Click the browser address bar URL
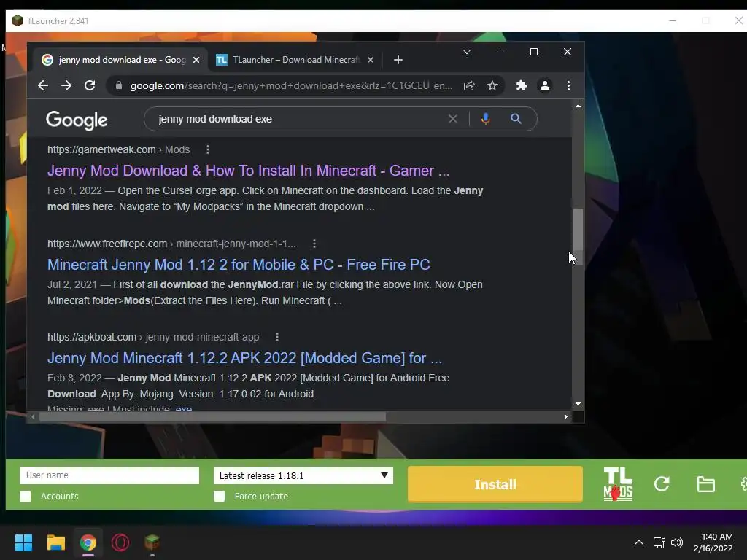The height and width of the screenshot is (560, 747). 291,86
